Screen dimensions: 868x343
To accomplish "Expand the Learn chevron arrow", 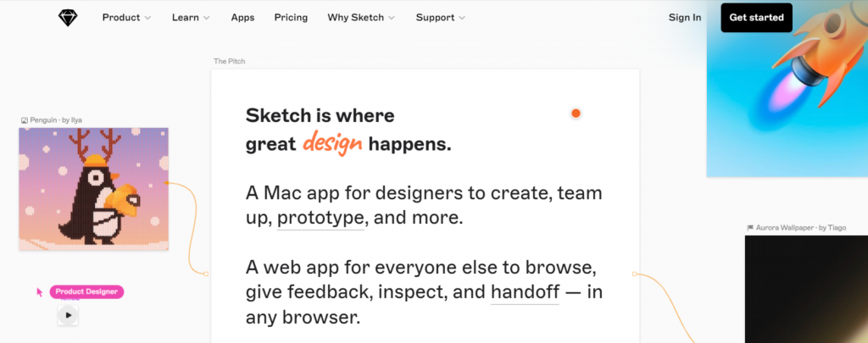I will click(x=207, y=19).
